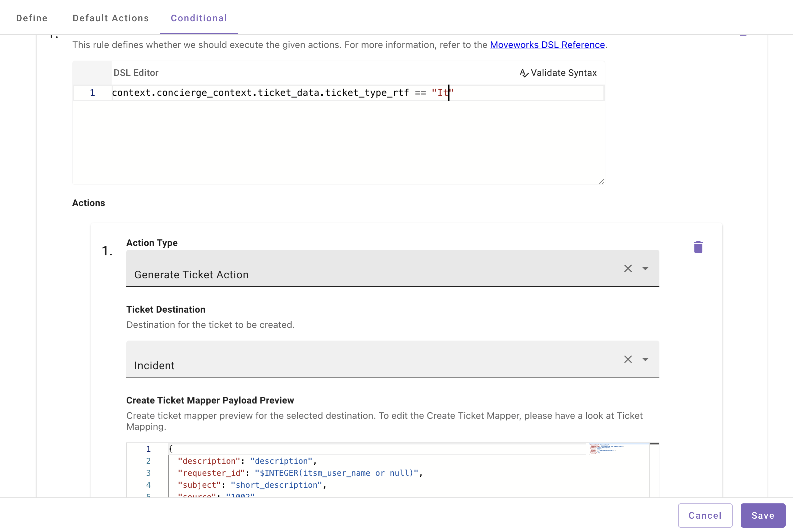Click empty area of DSL Editor
The width and height of the screenshot is (793, 532).
[x=340, y=142]
